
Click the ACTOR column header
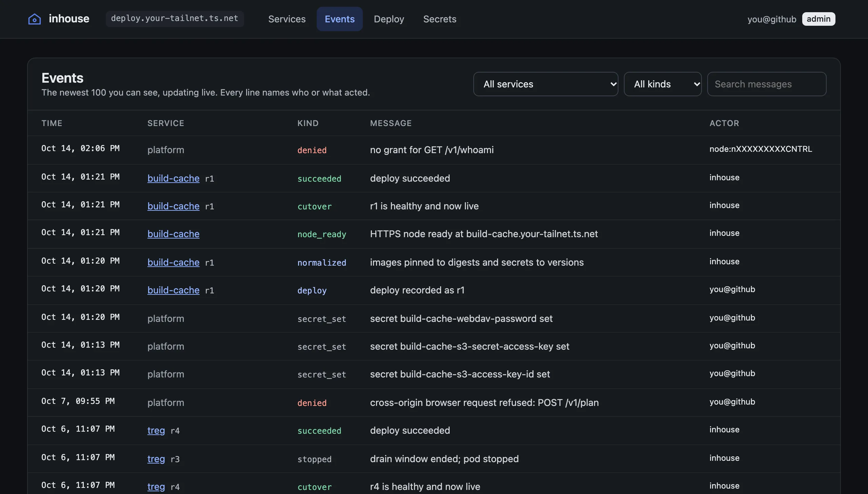coord(724,123)
